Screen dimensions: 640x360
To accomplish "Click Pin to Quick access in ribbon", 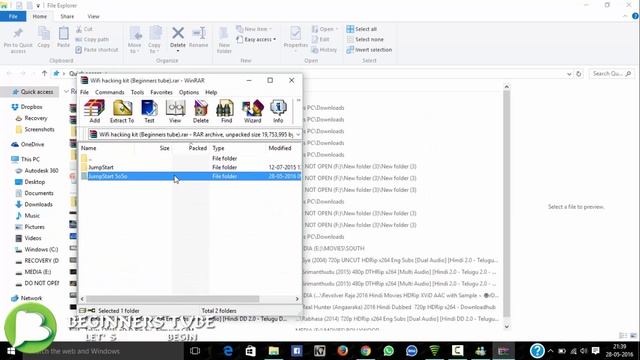I will point(18,40).
